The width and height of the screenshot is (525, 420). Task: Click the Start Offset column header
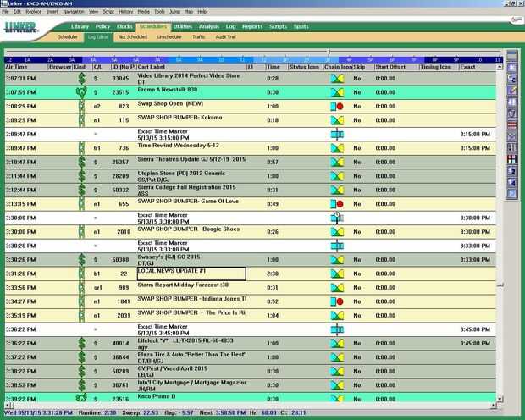click(397, 68)
